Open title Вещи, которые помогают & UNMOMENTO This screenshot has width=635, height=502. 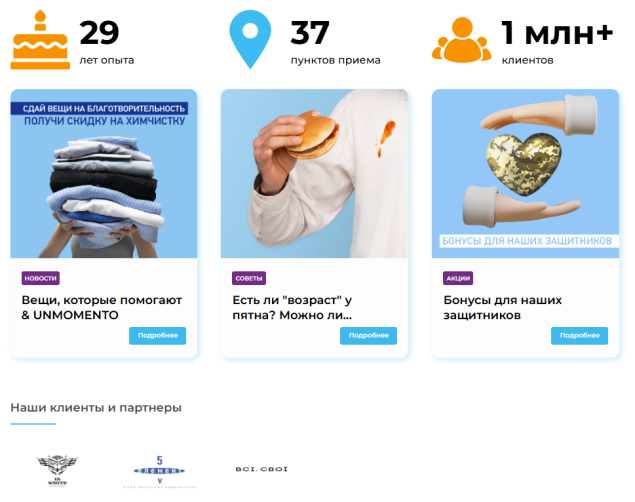[102, 308]
